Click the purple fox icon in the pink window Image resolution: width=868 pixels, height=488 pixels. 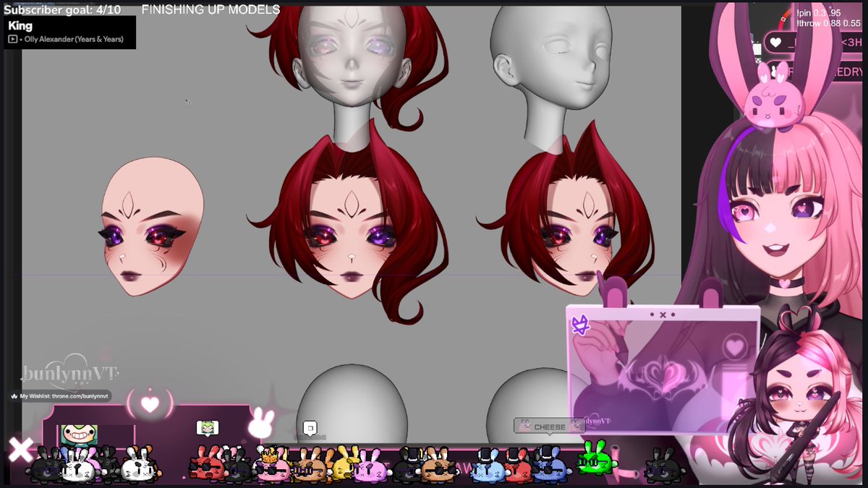tap(580, 326)
